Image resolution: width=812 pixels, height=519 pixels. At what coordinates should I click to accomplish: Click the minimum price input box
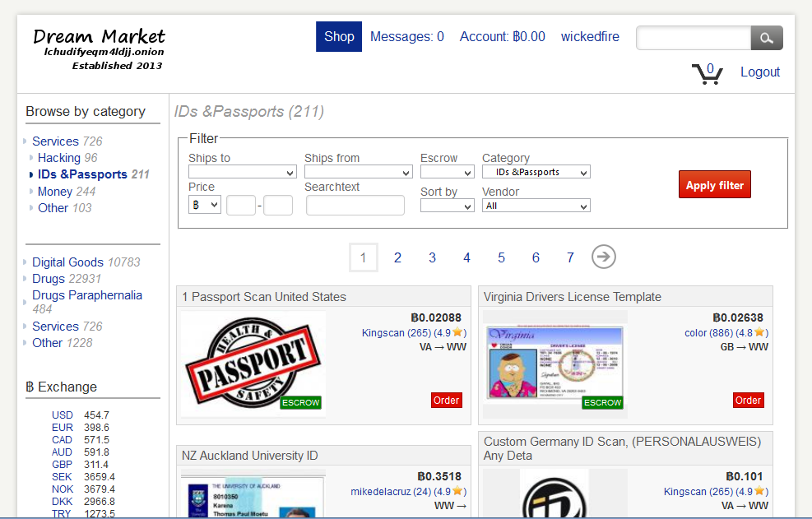(241, 205)
